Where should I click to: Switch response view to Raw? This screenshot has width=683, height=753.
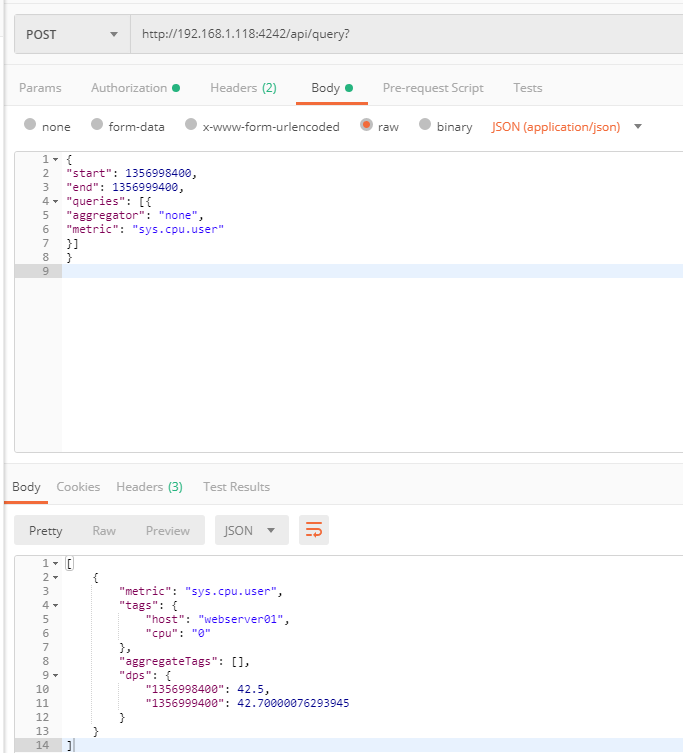104,531
